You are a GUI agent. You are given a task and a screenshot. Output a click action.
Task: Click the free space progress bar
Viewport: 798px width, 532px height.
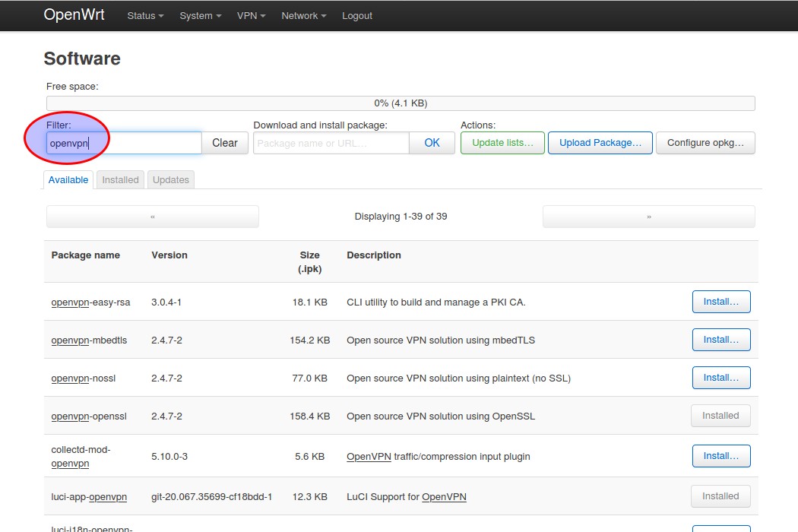[x=401, y=103]
